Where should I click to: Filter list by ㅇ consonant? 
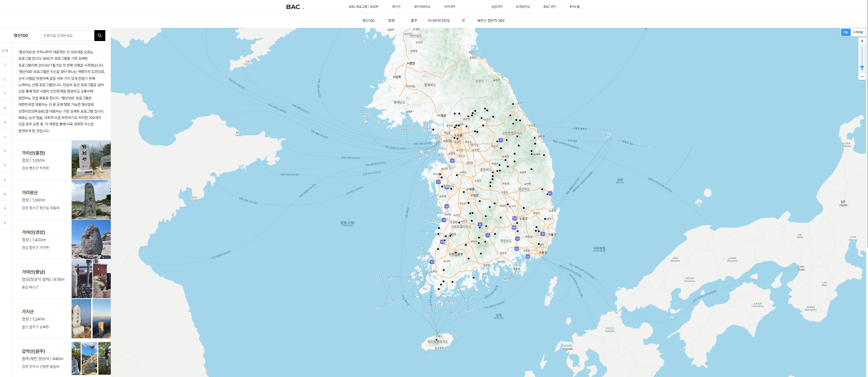point(5,151)
